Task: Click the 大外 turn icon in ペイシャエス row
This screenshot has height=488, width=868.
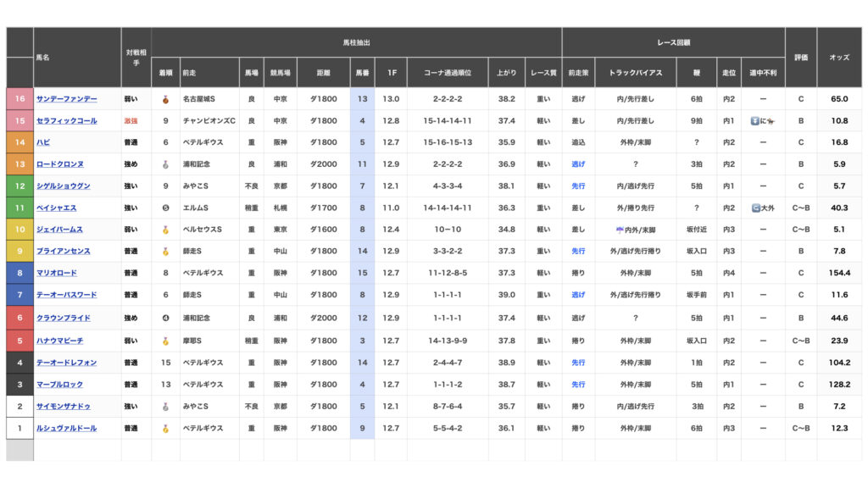Action: point(755,208)
